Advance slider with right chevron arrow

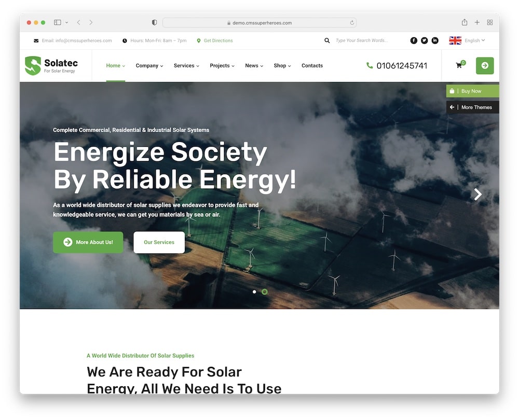pyautogui.click(x=477, y=194)
